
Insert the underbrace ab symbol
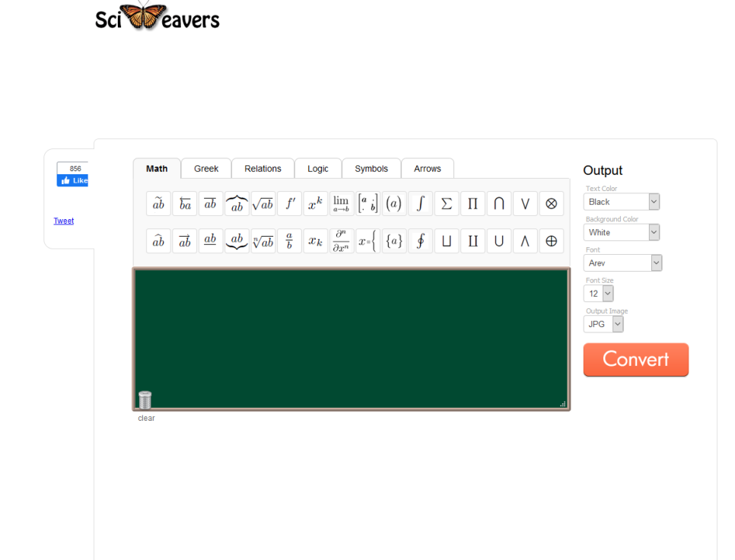click(237, 241)
